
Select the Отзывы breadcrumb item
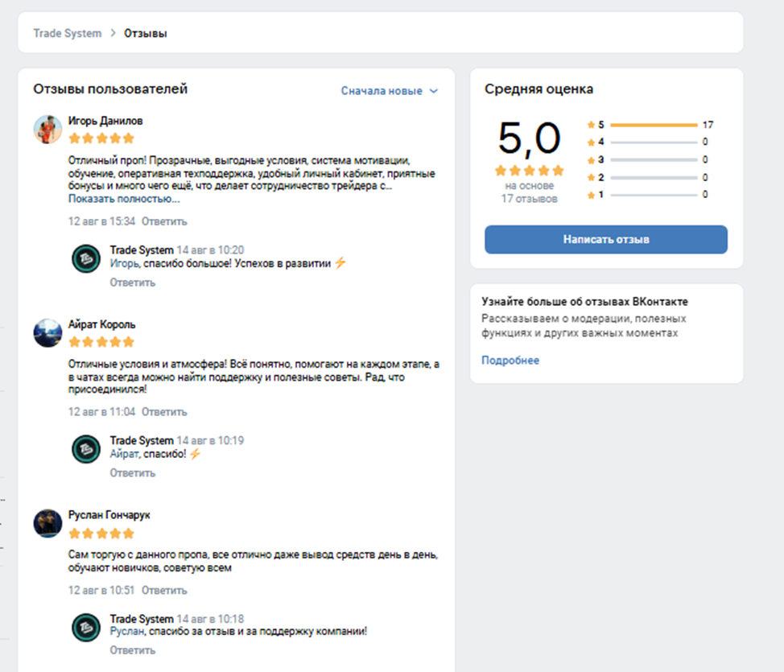(x=146, y=33)
